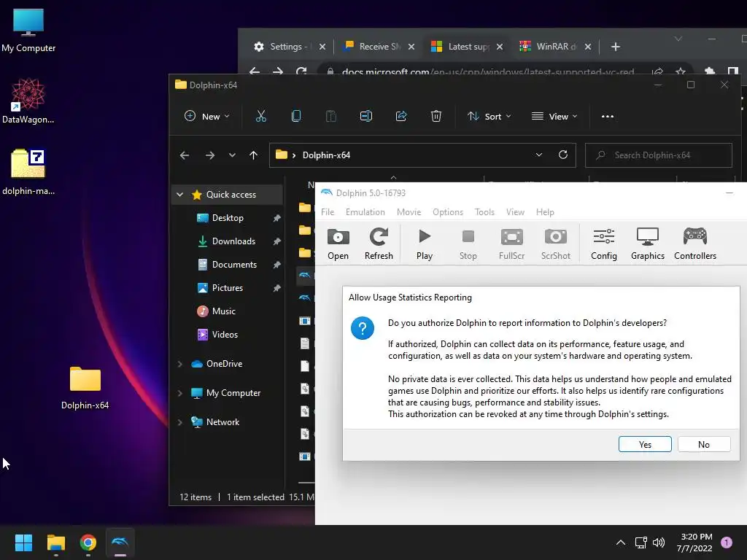Open recent locations chevron in File Explorer
747x560 pixels.
click(x=232, y=155)
